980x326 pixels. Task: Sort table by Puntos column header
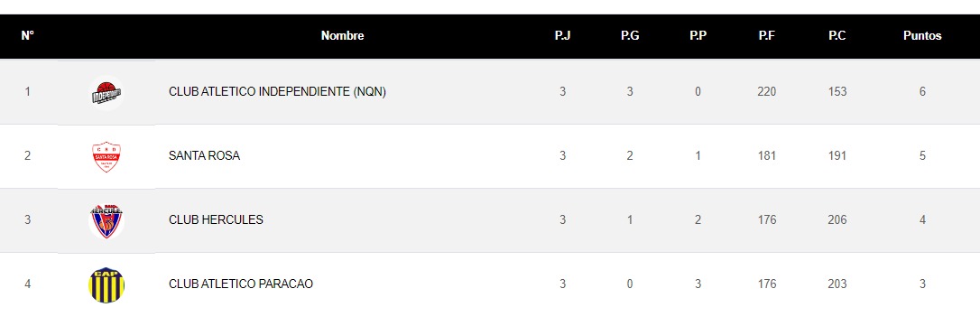[x=922, y=36]
